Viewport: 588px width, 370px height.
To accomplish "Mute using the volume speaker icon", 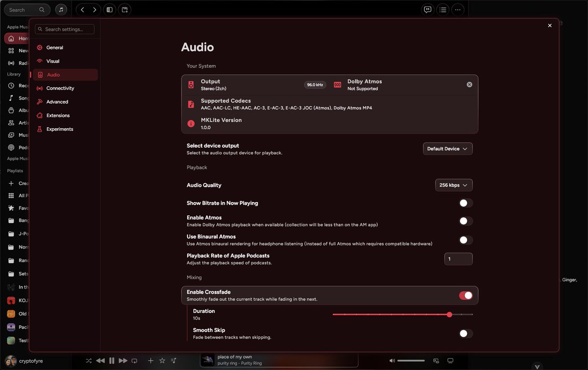I will tap(392, 361).
